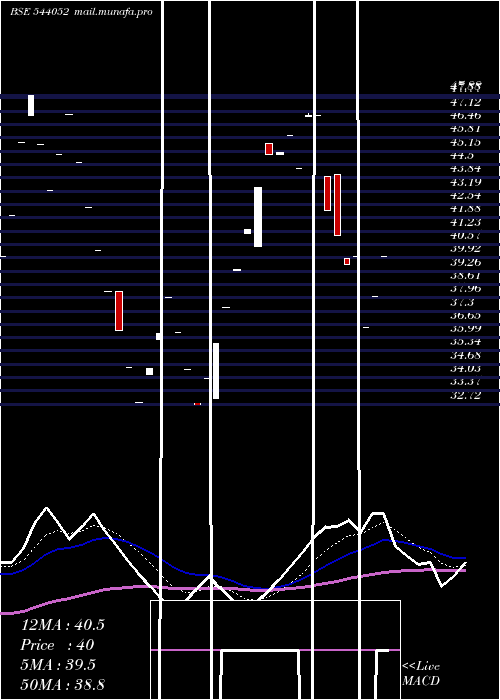Screen dimensions: 500x700
Task: Click the 43.19 price axis label
Action: [466, 182]
